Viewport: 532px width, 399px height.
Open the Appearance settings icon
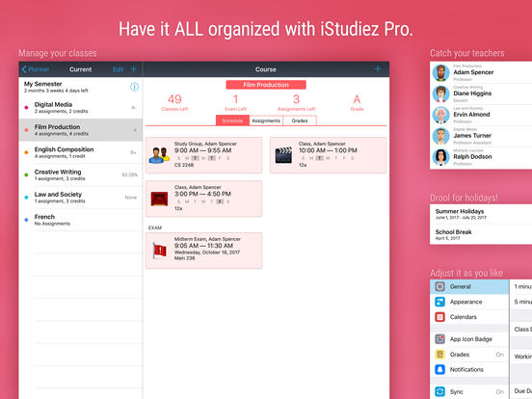tap(440, 302)
